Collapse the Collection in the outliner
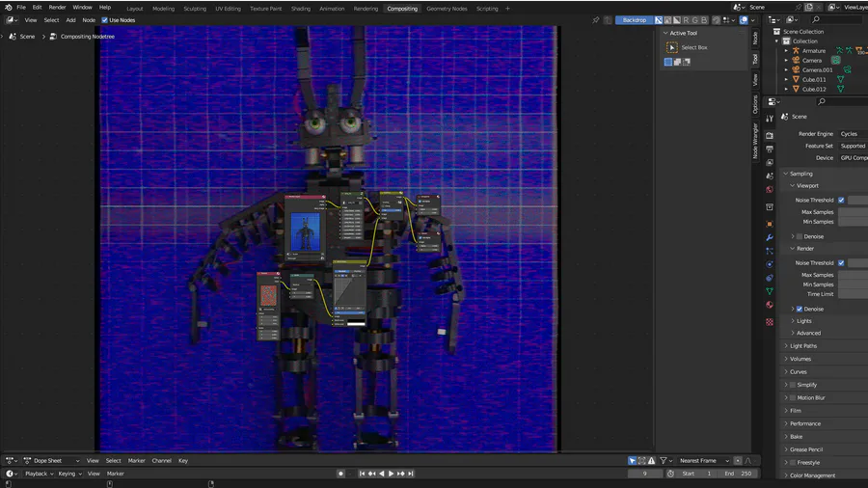Image resolution: width=868 pixels, height=488 pixels. [776, 41]
